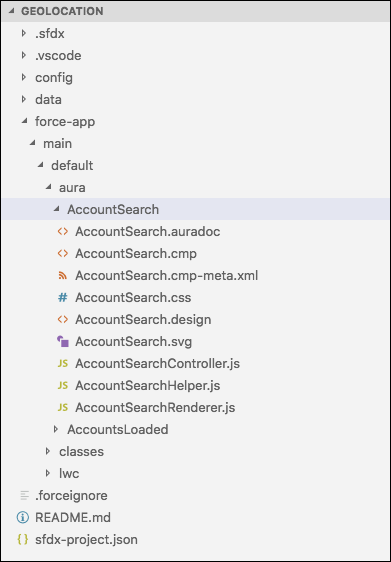Screen dimensions: 391x562
Task: Click the JS icon beside AccountSearchHelper.js
Action: pos(63,386)
